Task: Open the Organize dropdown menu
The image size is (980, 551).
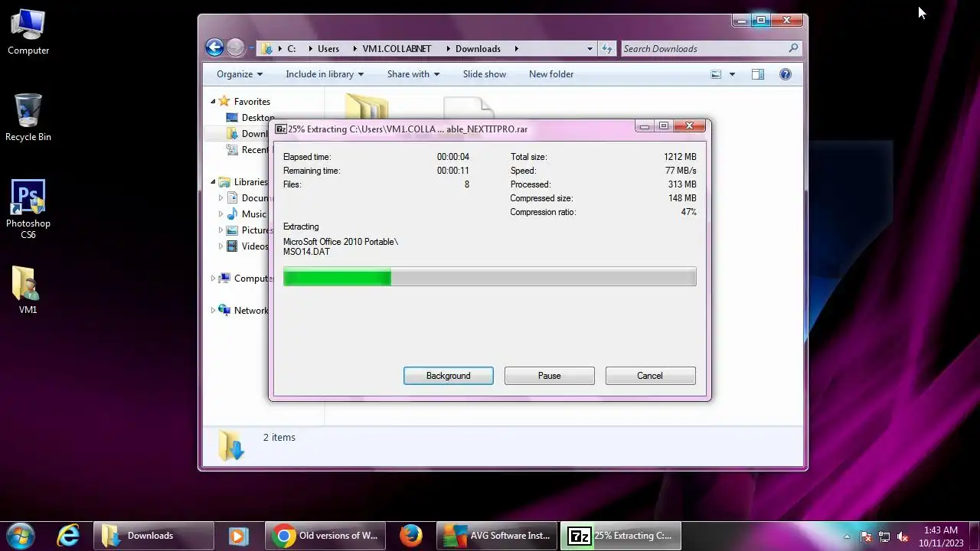Action: point(240,74)
